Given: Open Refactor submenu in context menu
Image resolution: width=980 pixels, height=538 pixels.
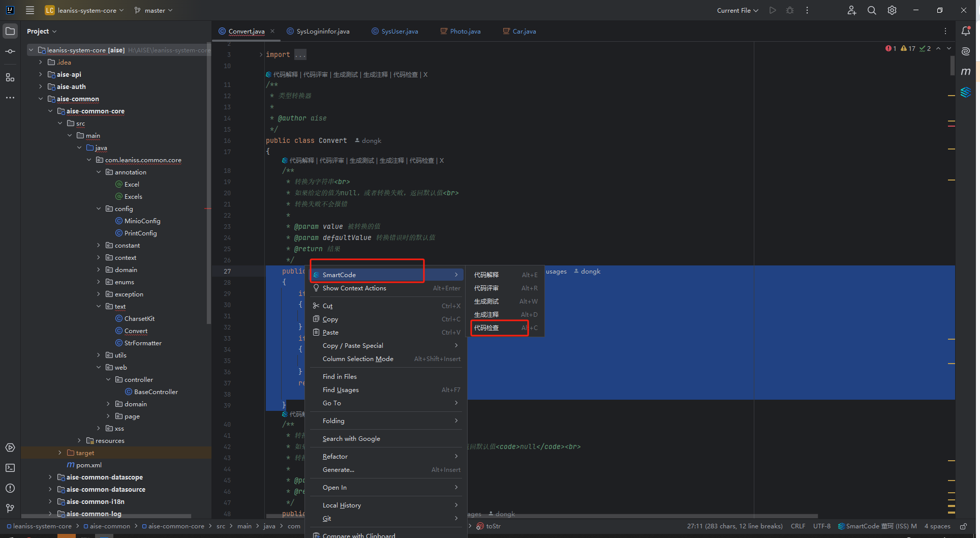Looking at the screenshot, I should coord(387,456).
